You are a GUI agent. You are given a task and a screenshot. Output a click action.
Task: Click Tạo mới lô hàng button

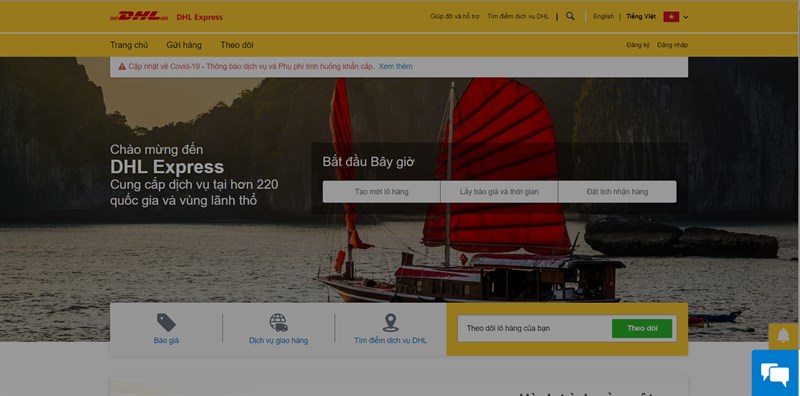pos(382,192)
